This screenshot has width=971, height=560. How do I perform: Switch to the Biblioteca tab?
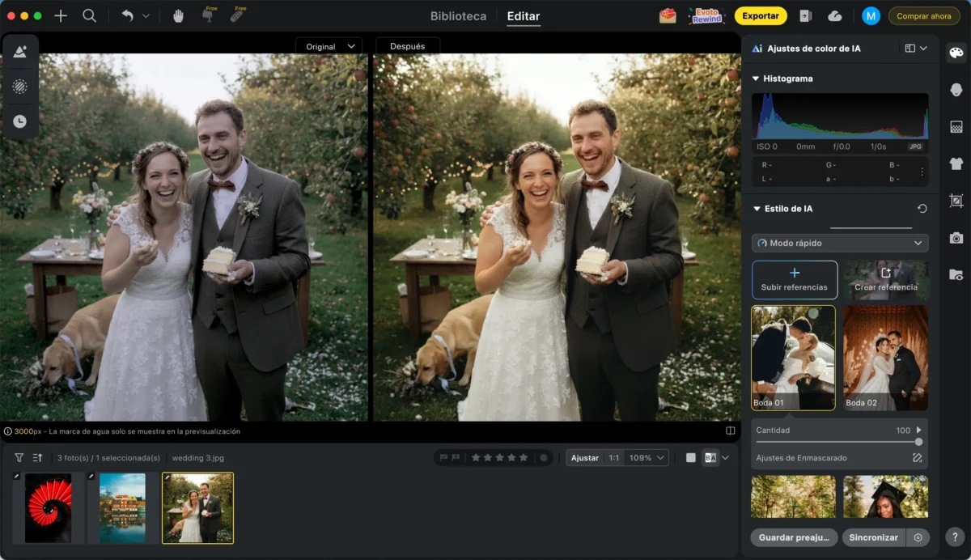click(458, 16)
